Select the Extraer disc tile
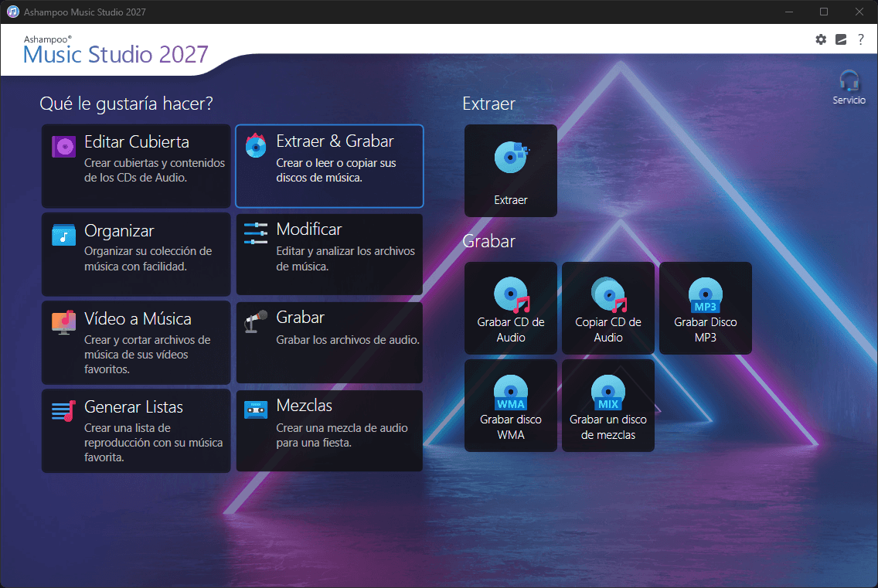 pyautogui.click(x=511, y=171)
